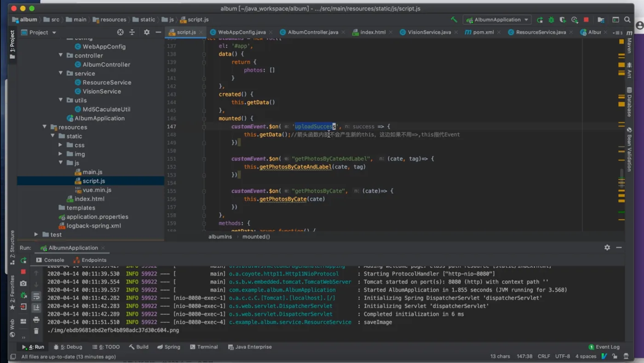Hide the Project panel using minus icon

point(158,32)
